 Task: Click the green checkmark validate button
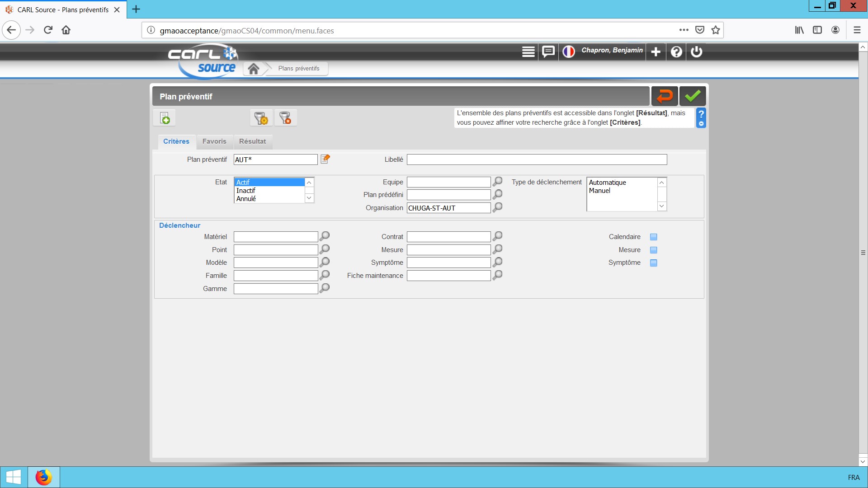(x=692, y=96)
